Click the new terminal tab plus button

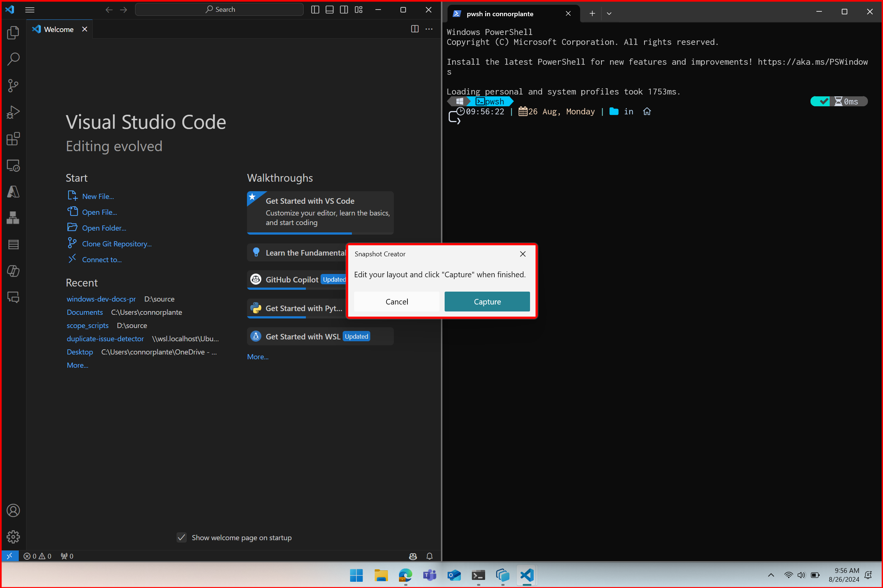point(592,14)
